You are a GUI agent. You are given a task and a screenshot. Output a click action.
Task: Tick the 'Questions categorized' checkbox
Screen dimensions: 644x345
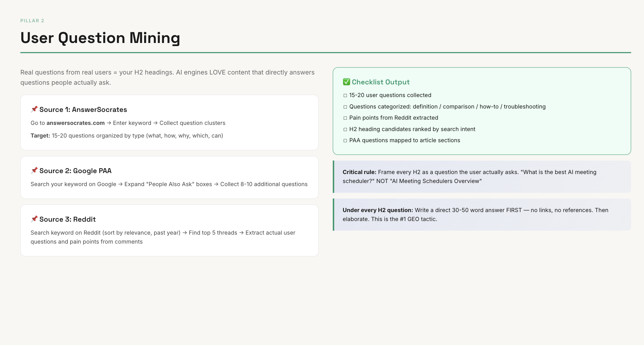pyautogui.click(x=345, y=107)
